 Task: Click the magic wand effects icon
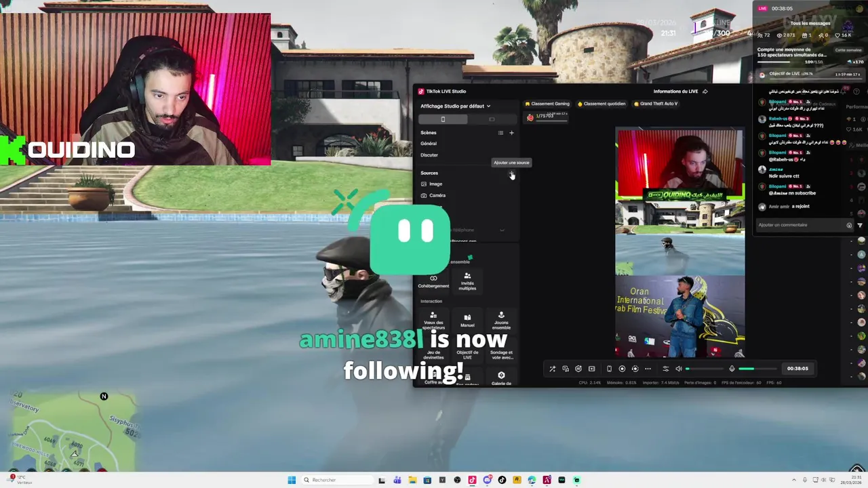coord(552,369)
